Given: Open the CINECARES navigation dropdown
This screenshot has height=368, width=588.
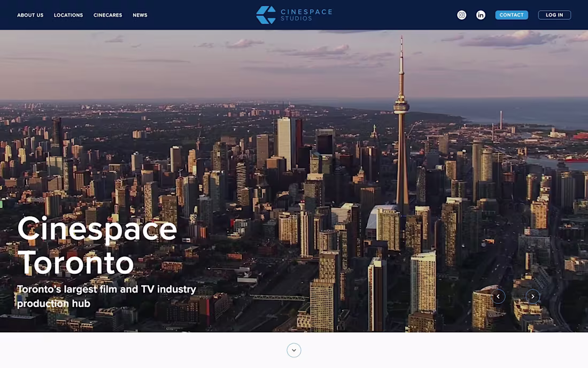Looking at the screenshot, I should point(107,15).
